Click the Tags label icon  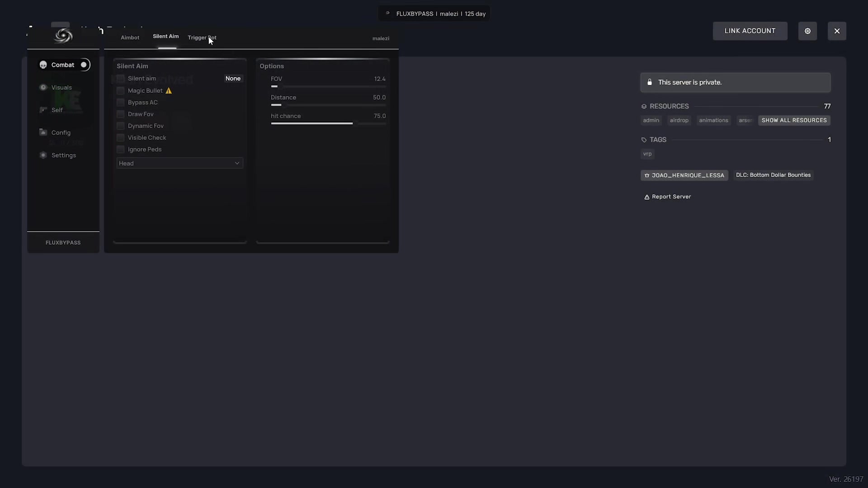[644, 140]
